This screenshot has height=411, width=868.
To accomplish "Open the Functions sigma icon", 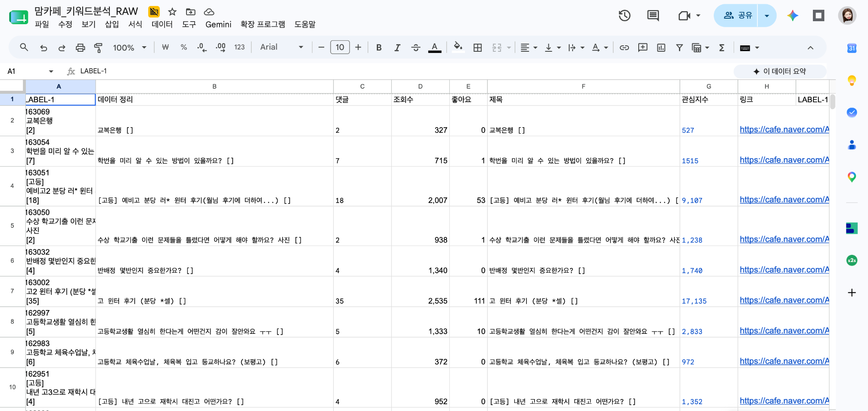I will click(722, 48).
